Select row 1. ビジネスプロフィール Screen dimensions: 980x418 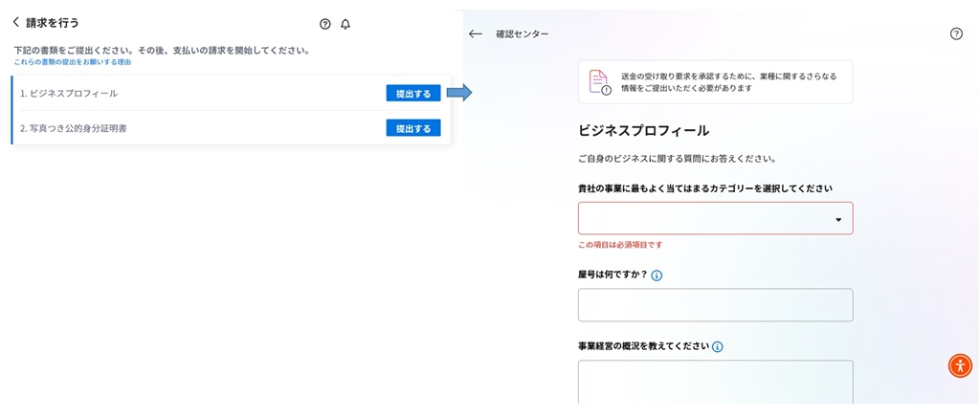(x=231, y=93)
